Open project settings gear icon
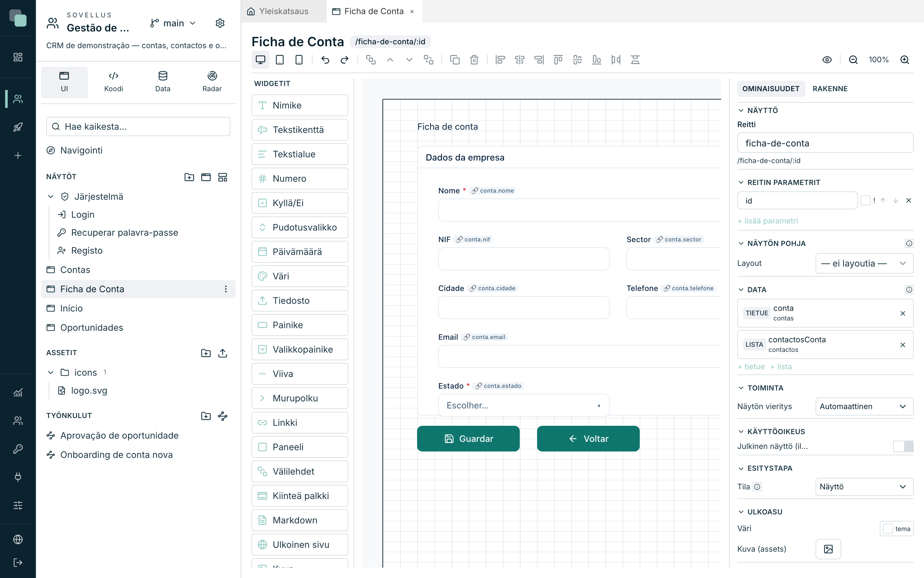Viewport: 924px width, 578px height. [x=220, y=23]
